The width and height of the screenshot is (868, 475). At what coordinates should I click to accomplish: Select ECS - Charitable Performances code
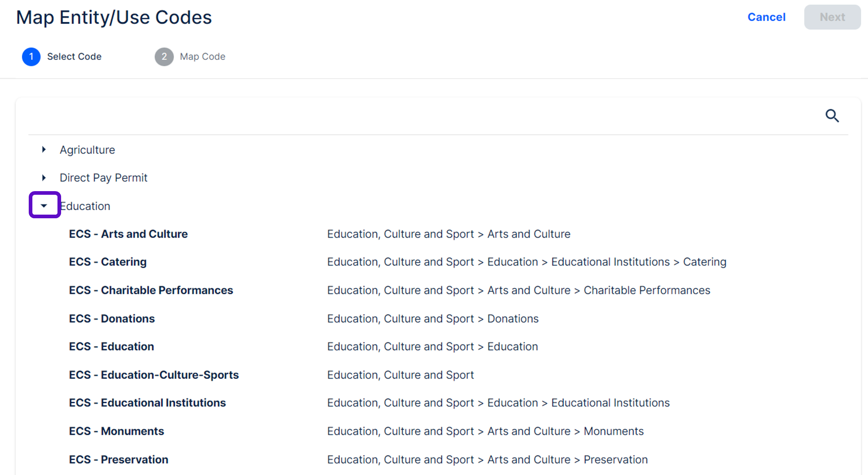pyautogui.click(x=151, y=290)
